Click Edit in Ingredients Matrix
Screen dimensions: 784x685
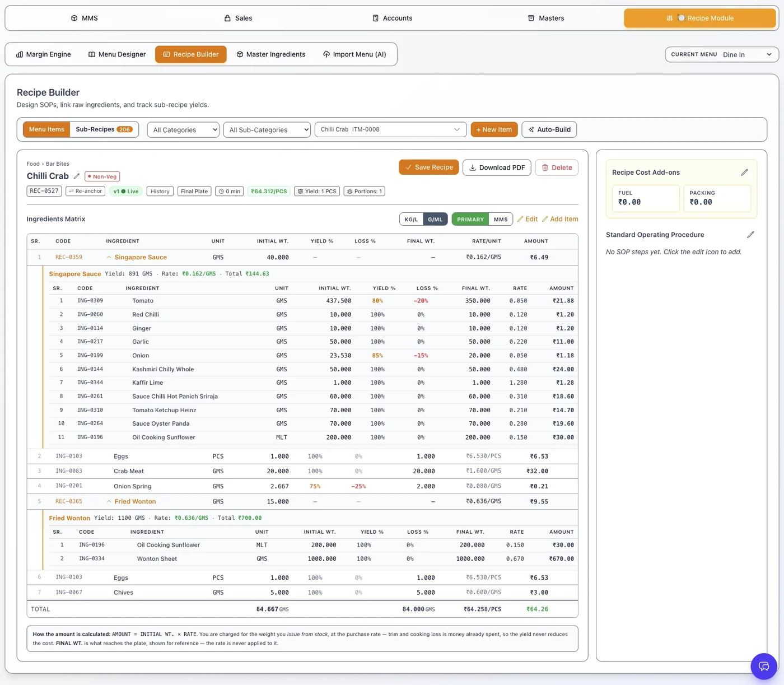528,219
